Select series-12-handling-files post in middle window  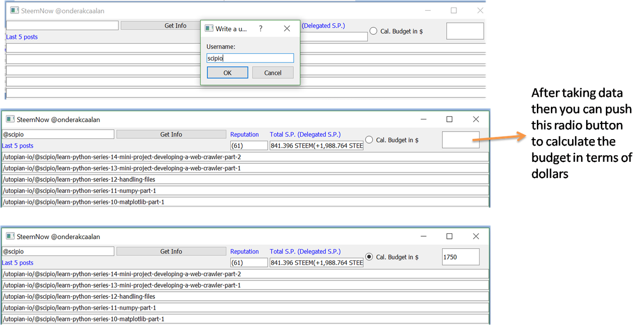[245, 179]
